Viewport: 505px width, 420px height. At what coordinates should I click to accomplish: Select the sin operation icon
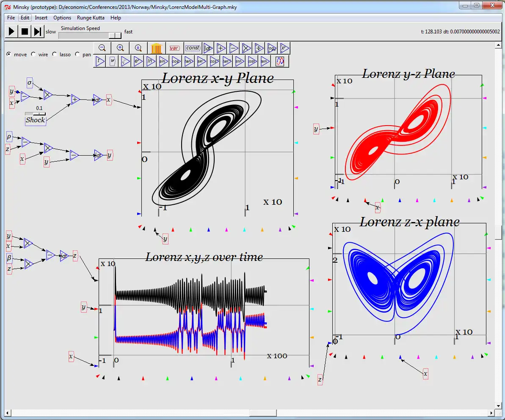163,61
